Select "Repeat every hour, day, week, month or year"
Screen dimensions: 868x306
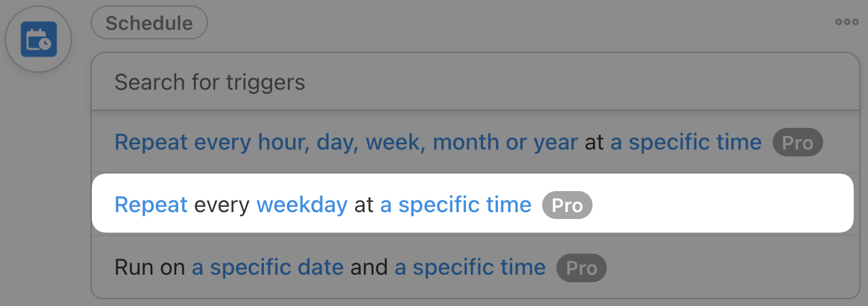tap(346, 143)
